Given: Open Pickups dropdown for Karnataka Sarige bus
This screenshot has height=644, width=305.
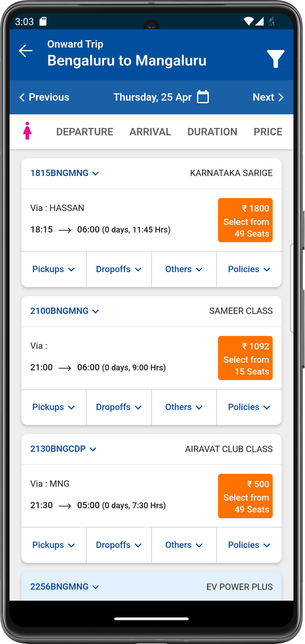Looking at the screenshot, I should pos(54,269).
